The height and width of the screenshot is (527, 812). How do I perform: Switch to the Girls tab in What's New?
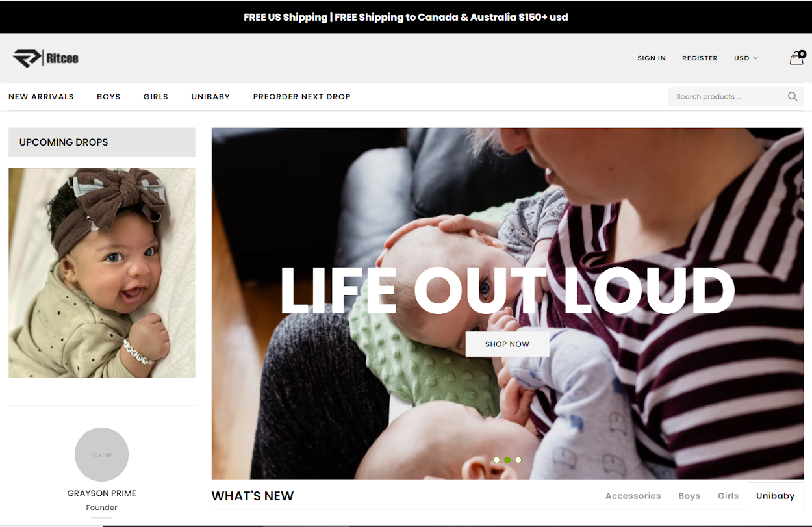coord(728,496)
